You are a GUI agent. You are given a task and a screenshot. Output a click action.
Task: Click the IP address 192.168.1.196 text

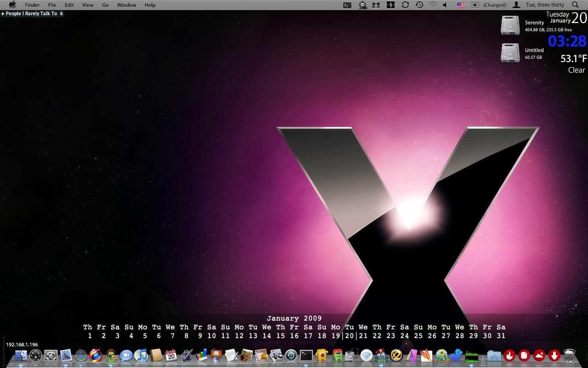[x=22, y=344]
